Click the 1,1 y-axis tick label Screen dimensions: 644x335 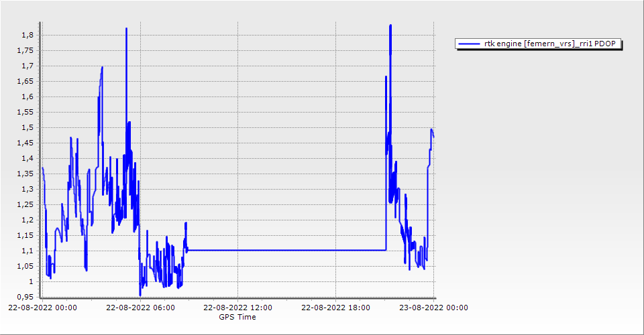25,251
